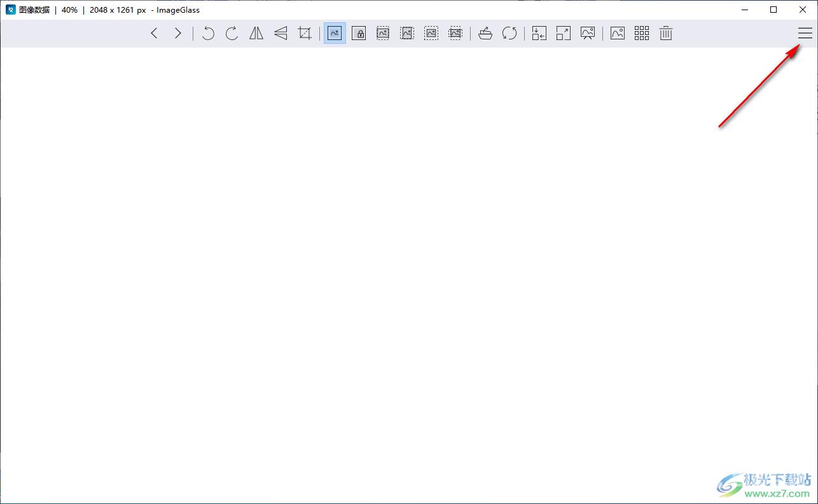Screen dimensions: 818x504
Task: Enable scale to height mode
Action: [x=407, y=34]
